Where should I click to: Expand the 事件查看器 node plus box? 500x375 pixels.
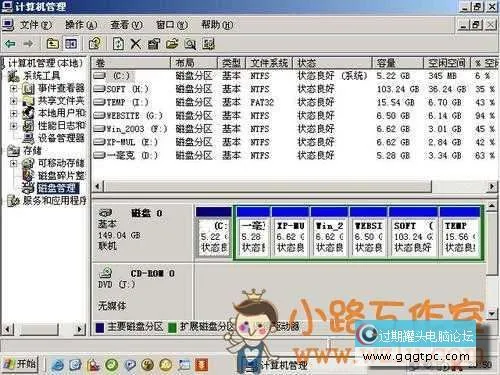[x=13, y=88]
